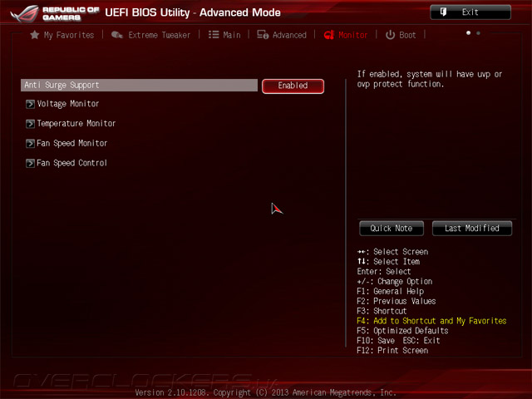Click the Monitor tab thermometer icon
532x399 pixels.
click(x=329, y=35)
